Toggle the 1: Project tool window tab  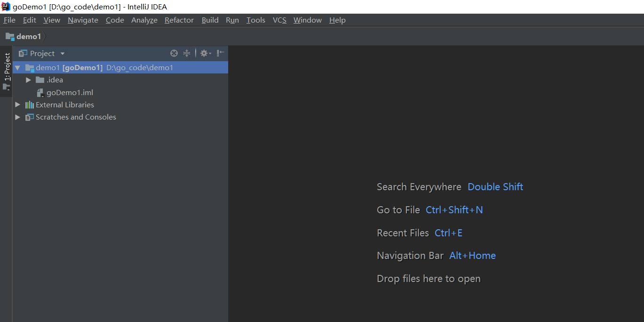click(x=7, y=71)
